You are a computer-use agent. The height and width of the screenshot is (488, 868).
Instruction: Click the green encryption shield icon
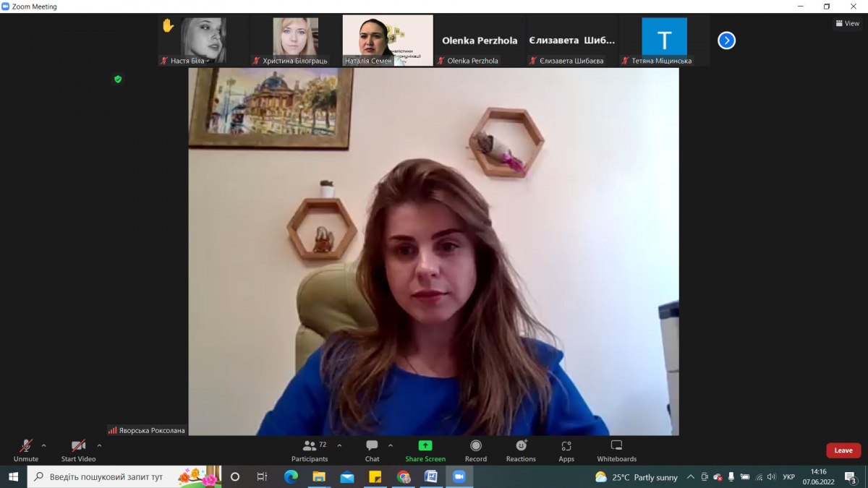pos(118,79)
